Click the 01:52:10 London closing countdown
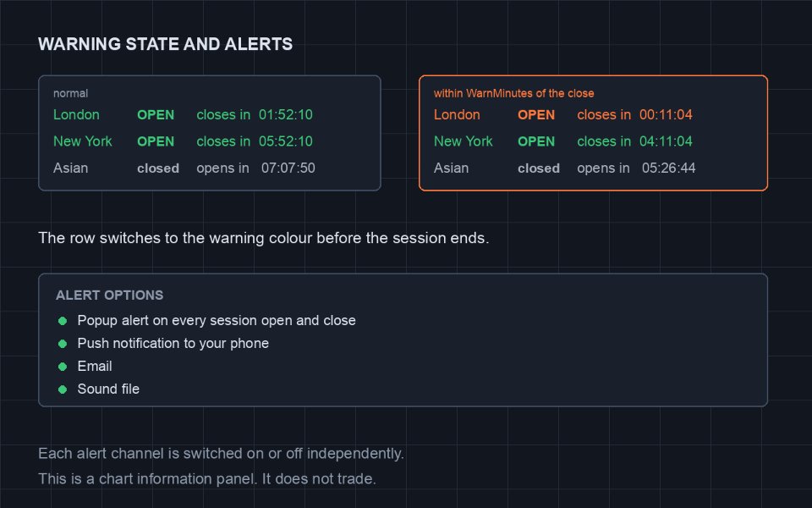The width and height of the screenshot is (812, 508). coord(286,114)
